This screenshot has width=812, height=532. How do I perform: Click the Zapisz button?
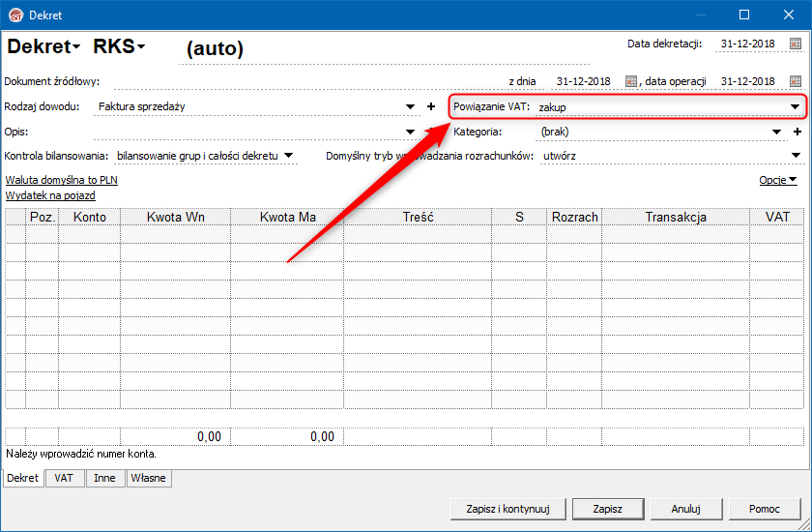pyautogui.click(x=608, y=509)
